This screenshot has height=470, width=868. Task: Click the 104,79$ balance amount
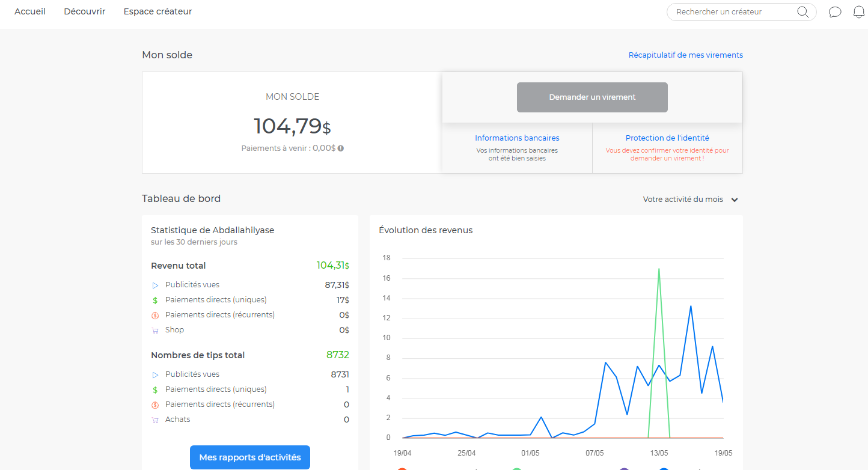coord(292,126)
